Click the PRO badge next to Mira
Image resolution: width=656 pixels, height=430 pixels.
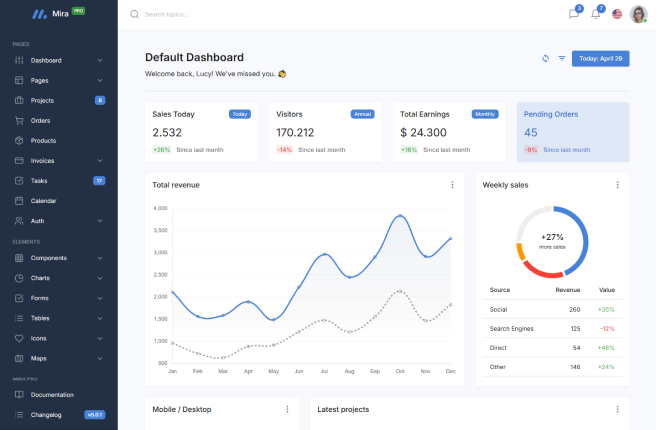(79, 11)
